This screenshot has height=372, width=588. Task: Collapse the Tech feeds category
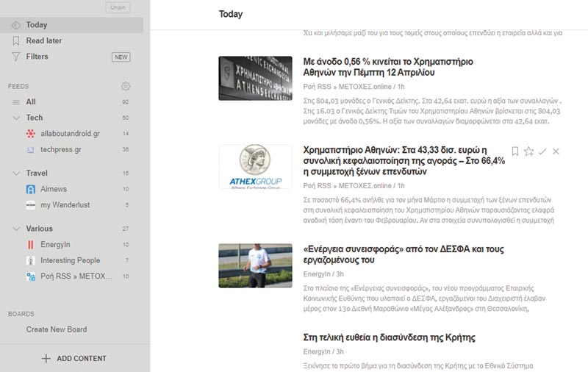pos(16,118)
